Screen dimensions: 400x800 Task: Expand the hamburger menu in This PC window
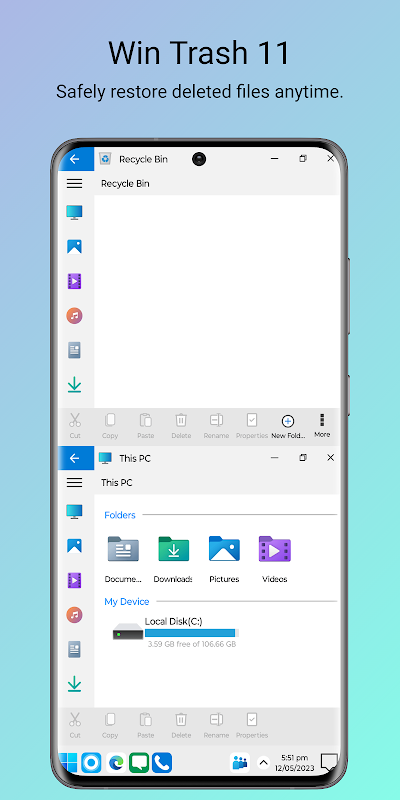(74, 482)
